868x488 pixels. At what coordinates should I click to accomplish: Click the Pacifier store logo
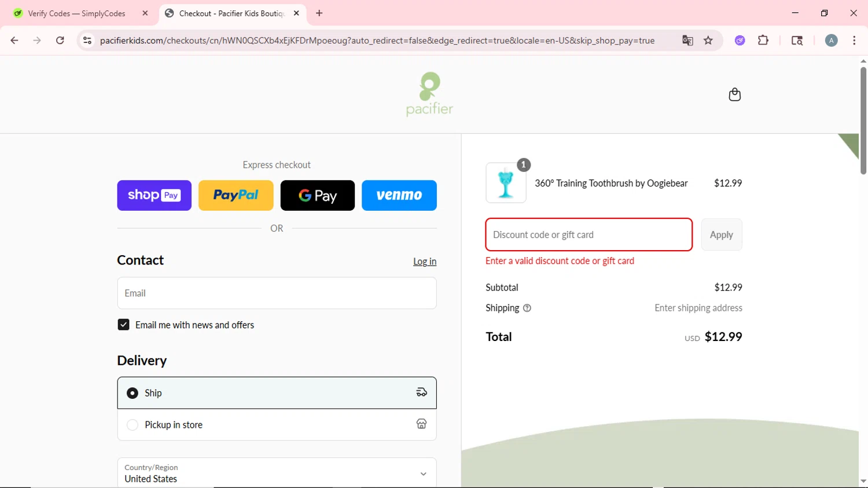(429, 94)
